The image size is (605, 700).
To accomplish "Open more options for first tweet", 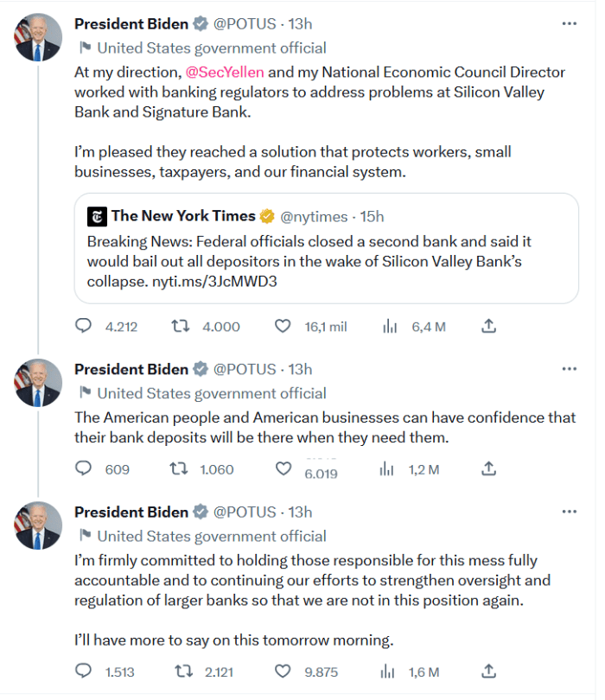I will [569, 24].
